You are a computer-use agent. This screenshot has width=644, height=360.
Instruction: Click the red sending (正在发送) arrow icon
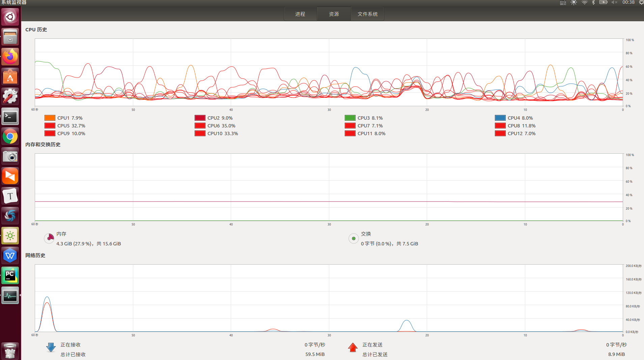pos(353,348)
